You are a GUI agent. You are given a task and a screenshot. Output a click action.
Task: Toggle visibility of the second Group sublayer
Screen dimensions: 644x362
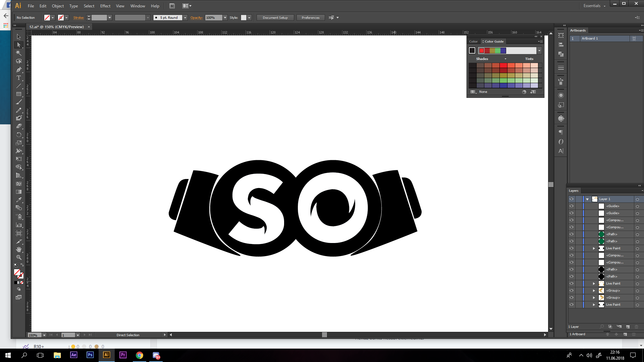click(x=572, y=298)
